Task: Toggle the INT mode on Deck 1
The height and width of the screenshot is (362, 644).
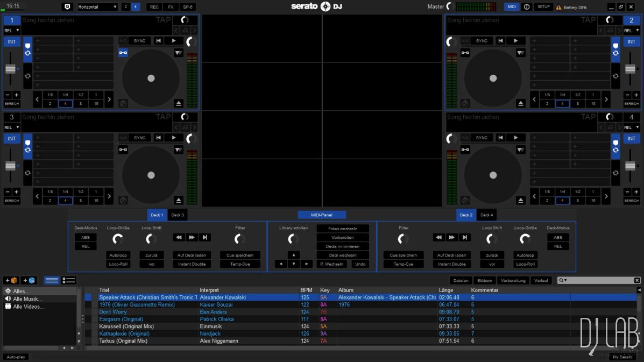Action: pos(12,41)
